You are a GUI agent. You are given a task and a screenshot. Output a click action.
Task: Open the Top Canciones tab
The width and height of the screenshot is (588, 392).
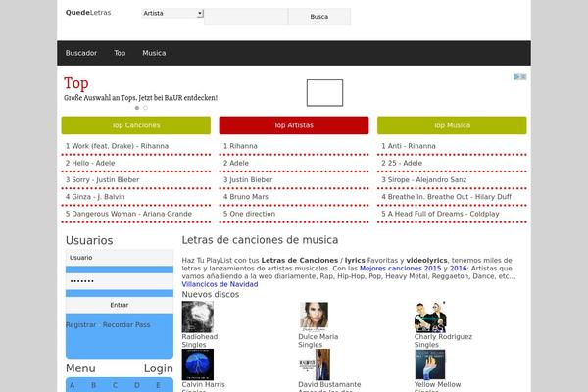(x=136, y=125)
